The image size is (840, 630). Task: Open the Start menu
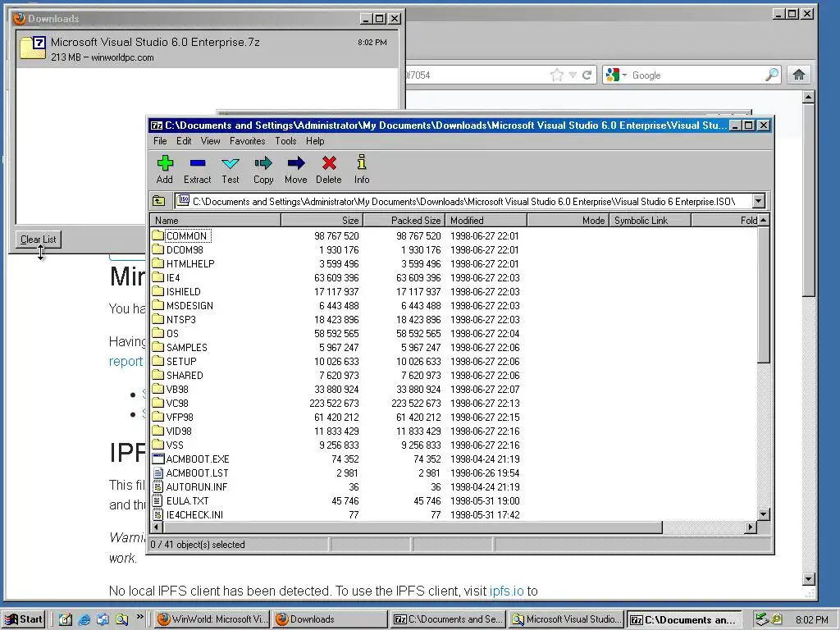(x=24, y=619)
